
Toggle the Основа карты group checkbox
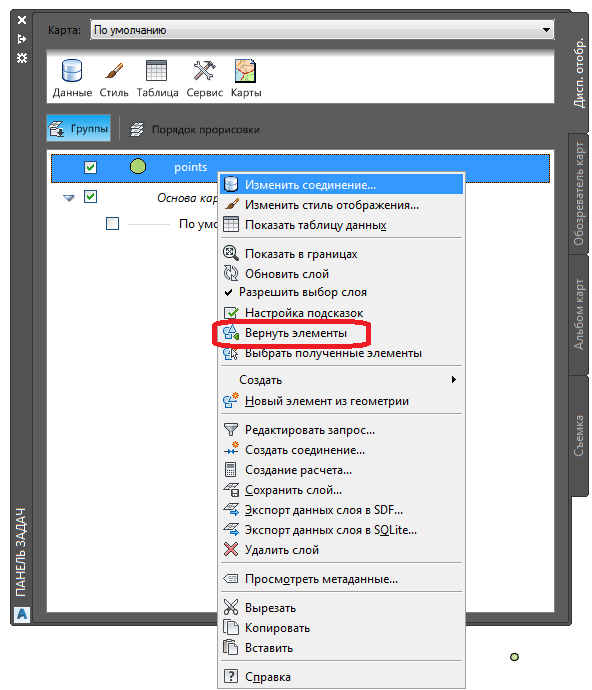point(90,196)
